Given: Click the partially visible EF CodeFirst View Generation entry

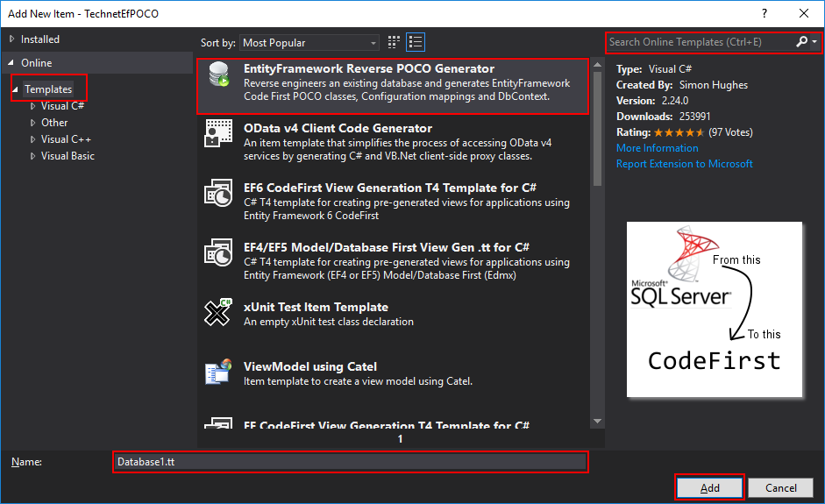Looking at the screenshot, I should (393, 422).
